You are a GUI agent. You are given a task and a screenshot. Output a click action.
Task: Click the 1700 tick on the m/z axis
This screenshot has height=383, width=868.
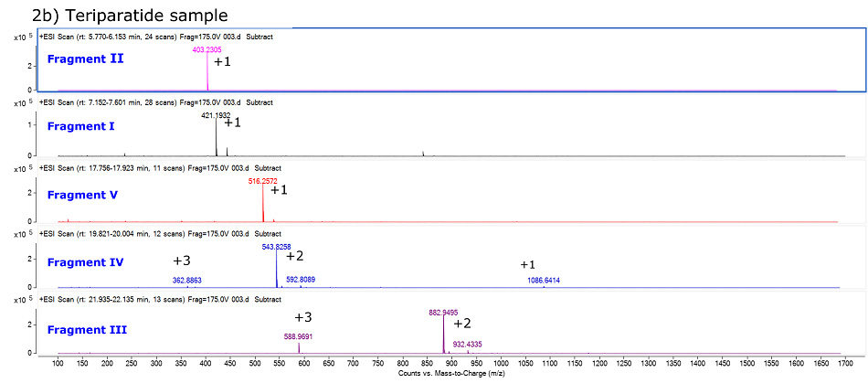tap(846, 365)
